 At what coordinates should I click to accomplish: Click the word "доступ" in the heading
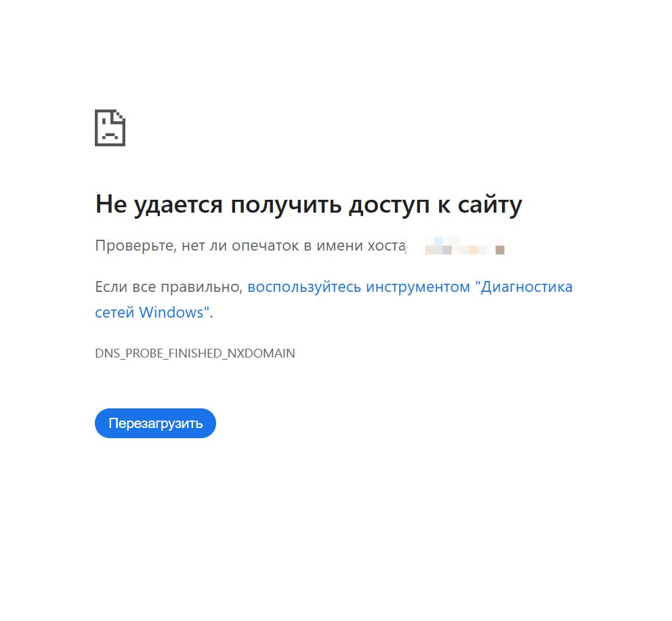[389, 205]
